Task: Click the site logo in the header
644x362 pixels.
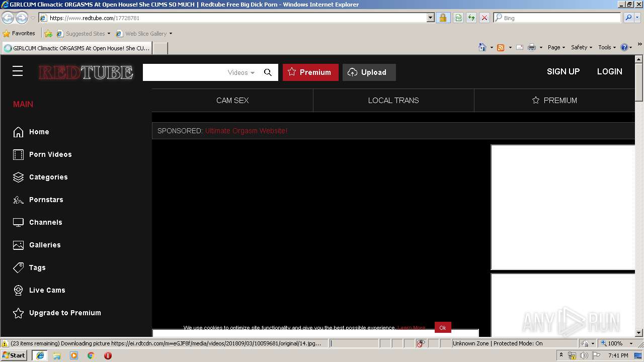Action: [x=86, y=72]
